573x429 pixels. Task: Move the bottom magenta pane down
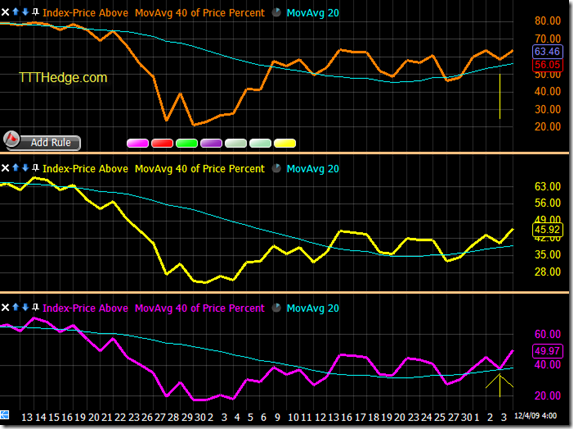[25, 307]
